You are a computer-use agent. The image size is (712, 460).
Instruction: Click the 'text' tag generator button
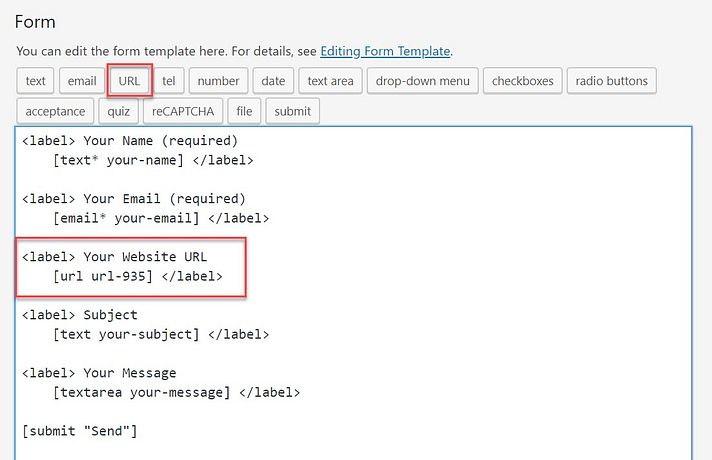tap(36, 81)
